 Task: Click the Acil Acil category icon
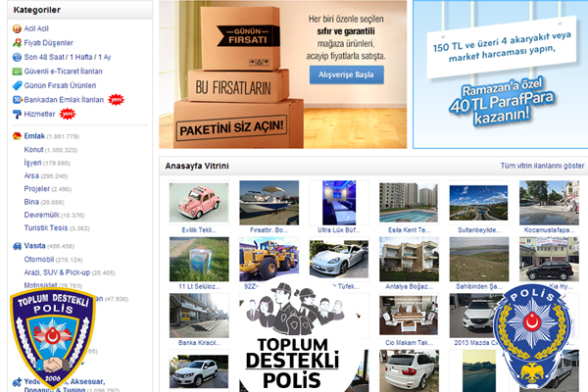coord(17,29)
